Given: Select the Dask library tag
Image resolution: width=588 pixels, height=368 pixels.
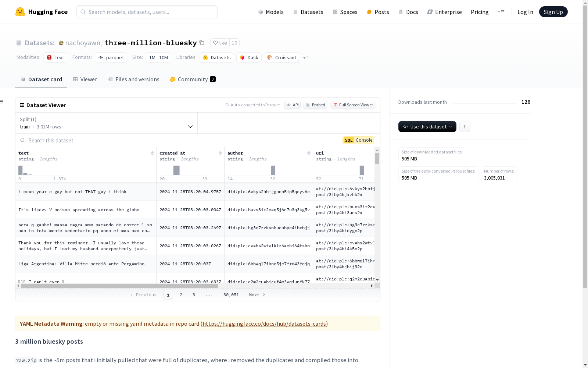Looking at the screenshot, I should point(249,57).
